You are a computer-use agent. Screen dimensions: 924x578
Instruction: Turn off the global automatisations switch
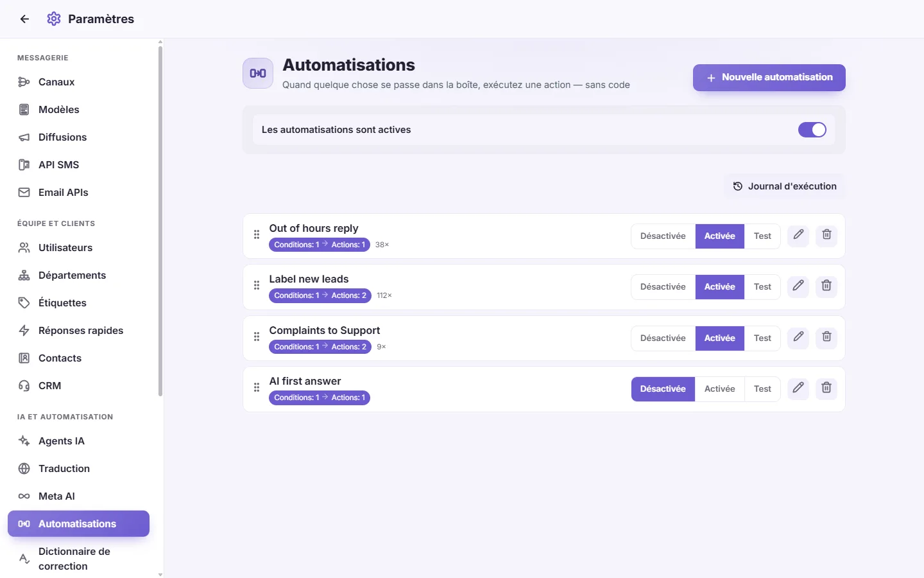(812, 130)
